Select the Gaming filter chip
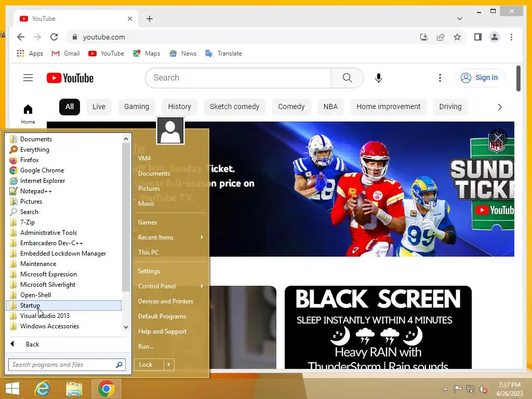Viewport: 532px width, 399px height. point(137,107)
